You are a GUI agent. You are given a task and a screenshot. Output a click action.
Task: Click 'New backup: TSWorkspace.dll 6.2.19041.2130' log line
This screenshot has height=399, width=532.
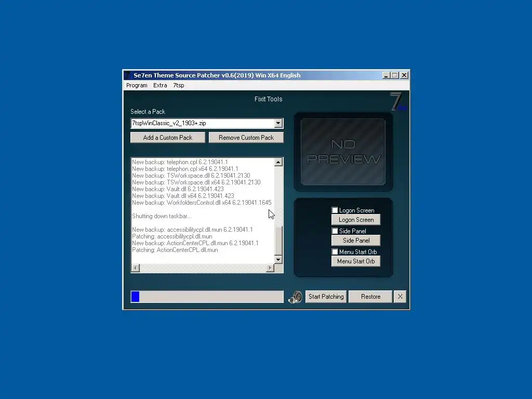tap(191, 176)
